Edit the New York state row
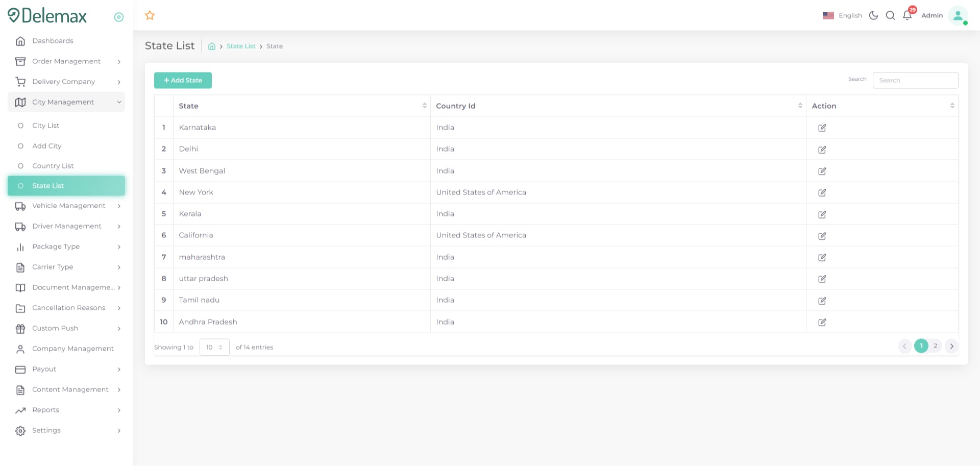980x466 pixels. pyautogui.click(x=822, y=193)
